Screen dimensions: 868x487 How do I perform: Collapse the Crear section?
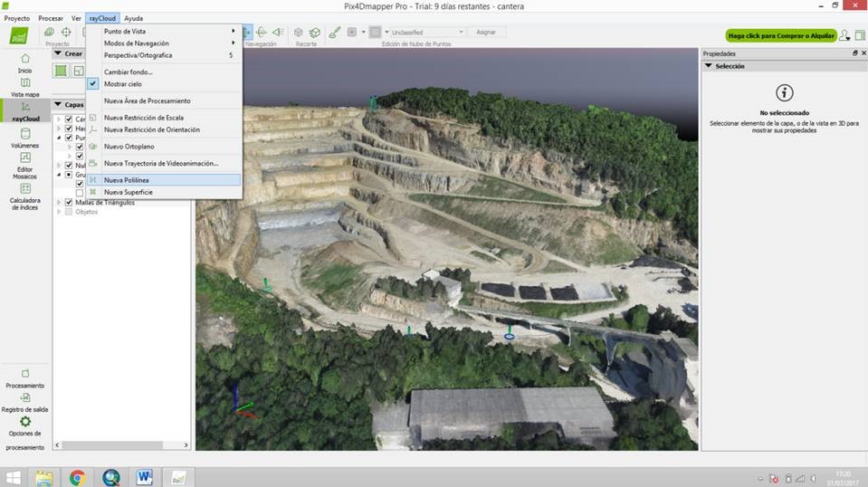pos(58,53)
